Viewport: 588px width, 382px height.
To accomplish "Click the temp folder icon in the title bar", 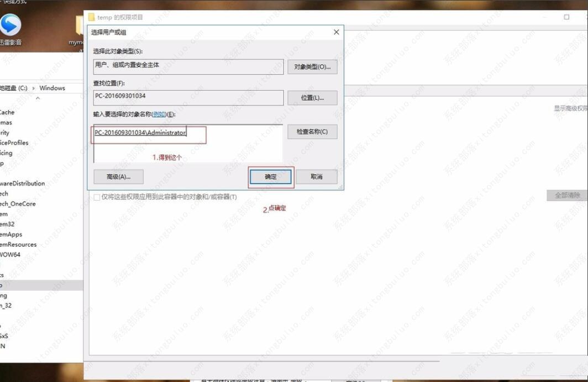I will tap(91, 17).
